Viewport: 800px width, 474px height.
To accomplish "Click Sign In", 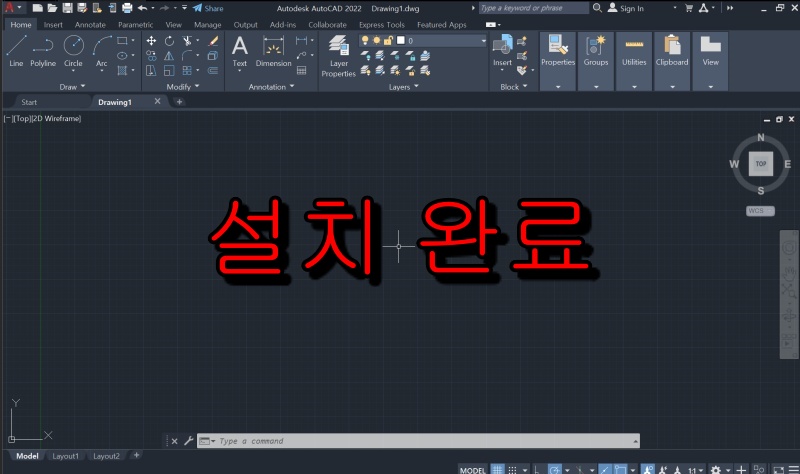I will coord(626,8).
